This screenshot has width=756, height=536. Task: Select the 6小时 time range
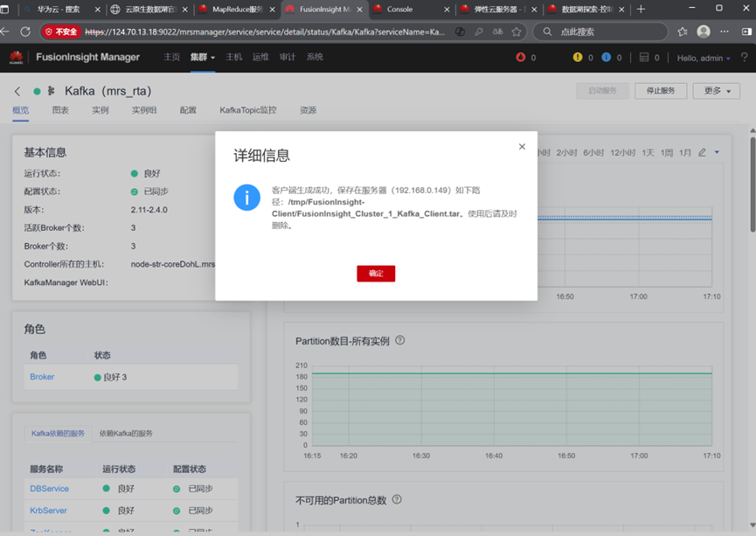(x=593, y=152)
